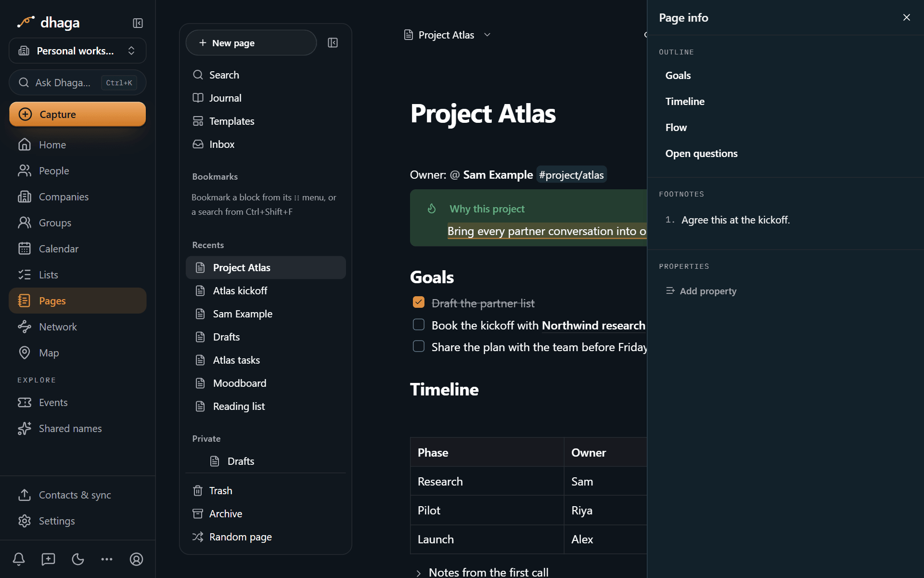Check Share the plan with the team checkbox

(419, 346)
